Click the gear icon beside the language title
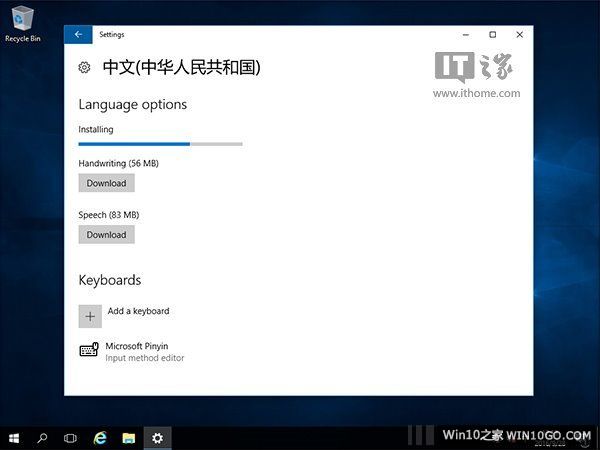 [84, 67]
